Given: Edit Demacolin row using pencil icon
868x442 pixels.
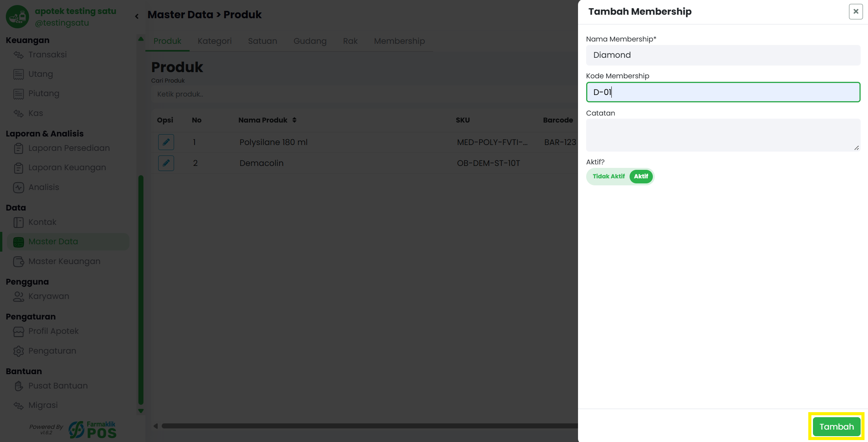Looking at the screenshot, I should (x=166, y=163).
